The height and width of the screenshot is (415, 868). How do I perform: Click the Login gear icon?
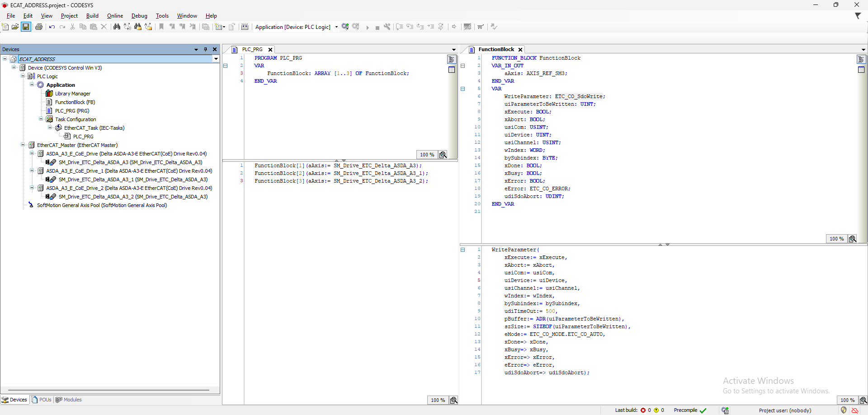345,27
